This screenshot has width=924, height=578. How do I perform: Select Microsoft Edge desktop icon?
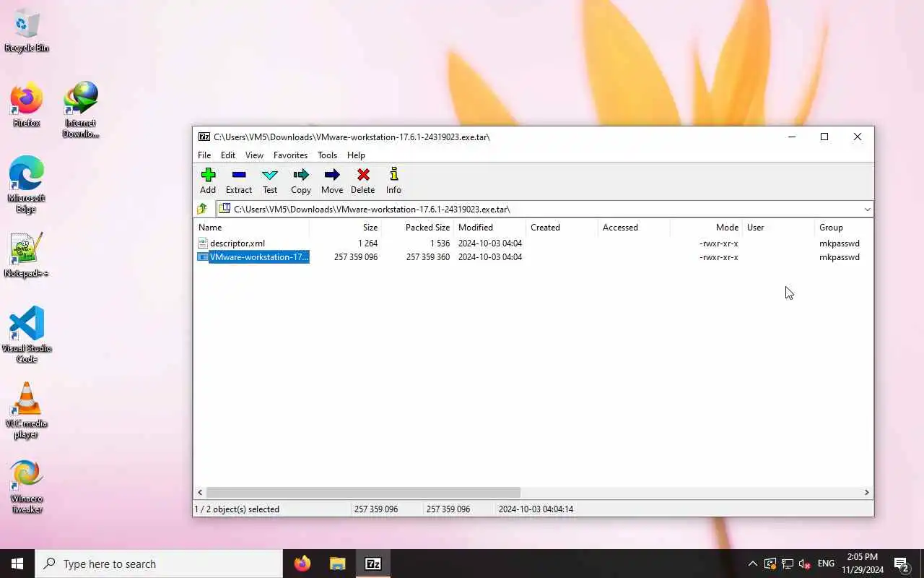(27, 185)
